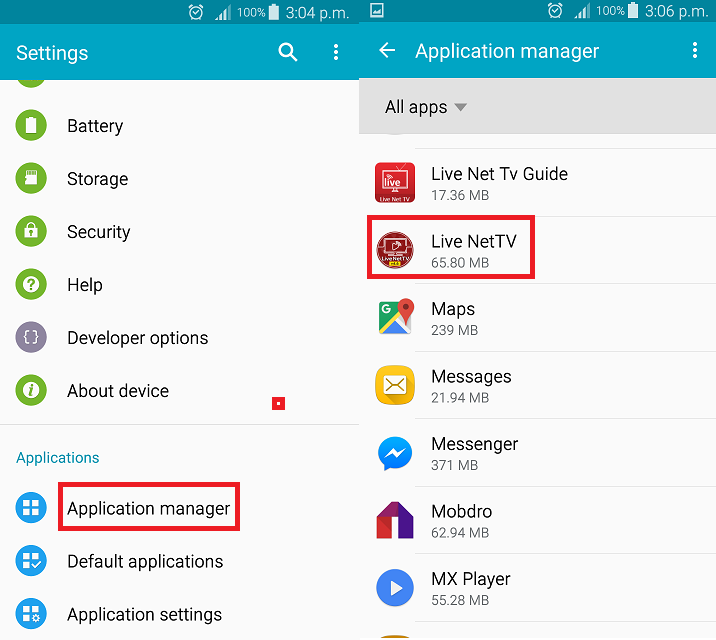Select Mobdro in app list
The width and height of the screenshot is (716, 640).
(537, 520)
